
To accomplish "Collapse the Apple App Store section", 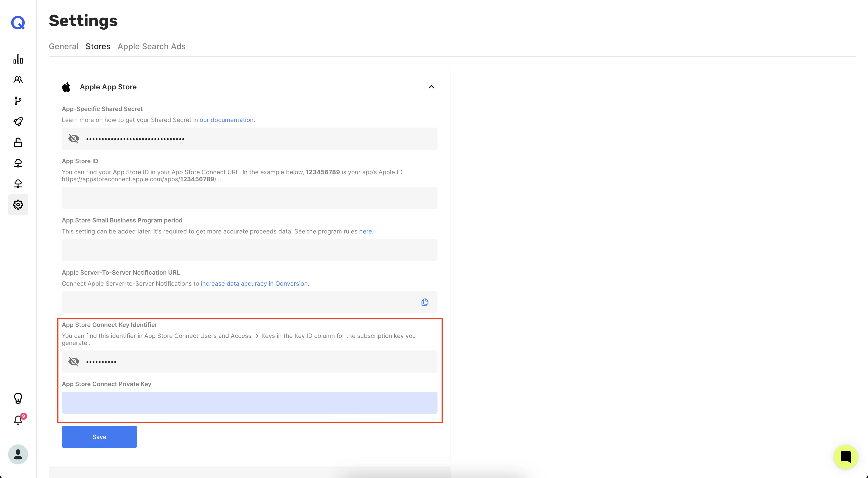I will 431,87.
